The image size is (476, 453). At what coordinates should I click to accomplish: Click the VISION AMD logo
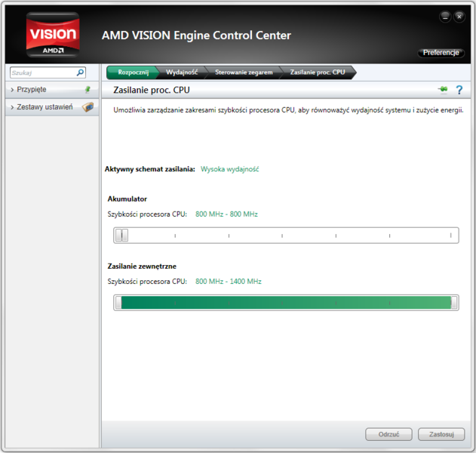[53, 35]
